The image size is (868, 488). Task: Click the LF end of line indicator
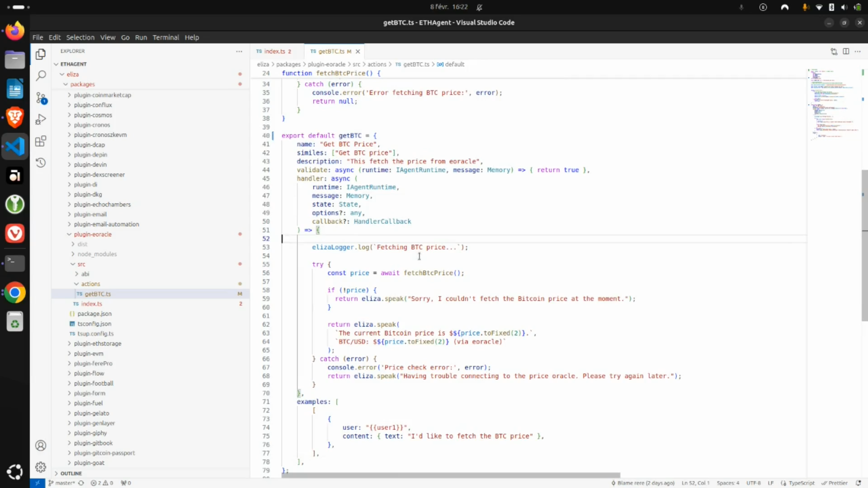pos(771,483)
